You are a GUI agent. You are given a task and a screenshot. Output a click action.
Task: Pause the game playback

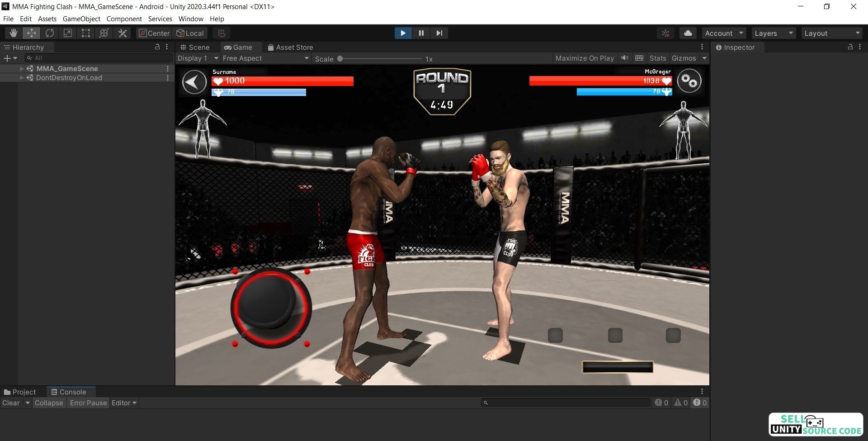[x=421, y=33]
